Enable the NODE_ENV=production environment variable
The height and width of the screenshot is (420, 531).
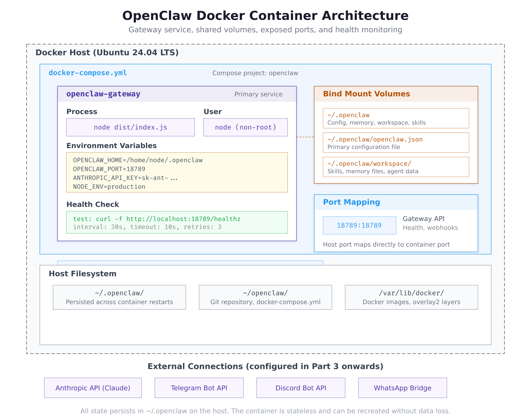(109, 187)
